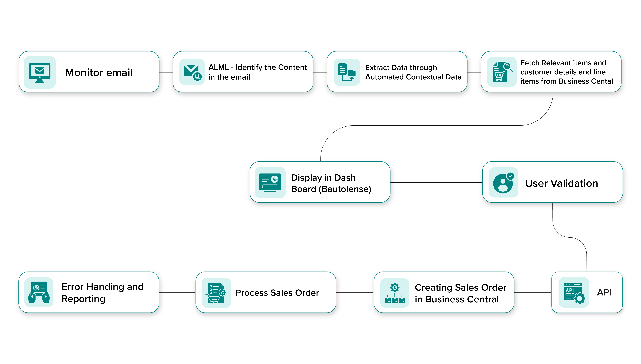Click Error Handing and Reporting text
The height and width of the screenshot is (364, 641).
[102, 293]
